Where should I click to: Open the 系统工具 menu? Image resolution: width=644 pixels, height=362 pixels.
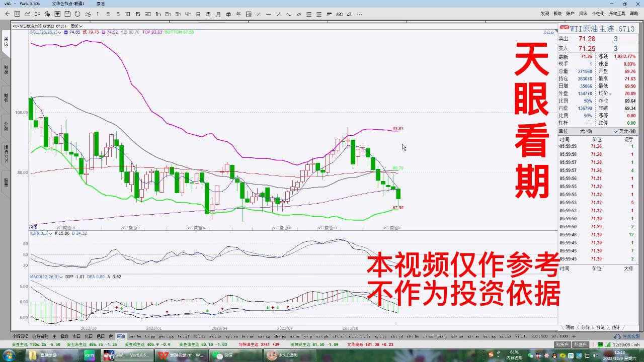click(617, 14)
